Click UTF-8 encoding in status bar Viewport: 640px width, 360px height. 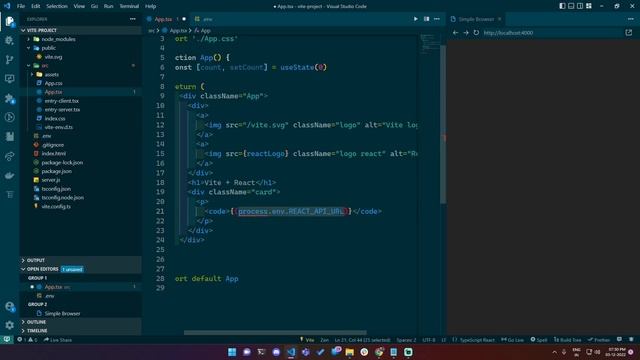click(429, 340)
